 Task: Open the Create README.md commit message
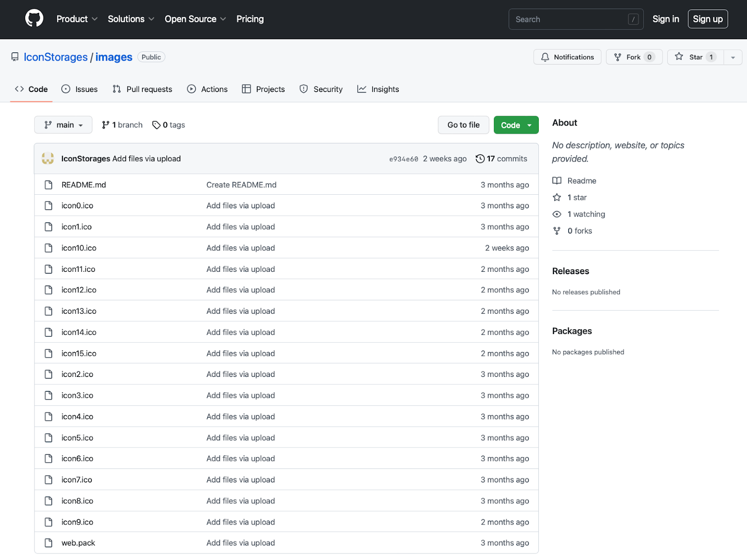pyautogui.click(x=241, y=185)
